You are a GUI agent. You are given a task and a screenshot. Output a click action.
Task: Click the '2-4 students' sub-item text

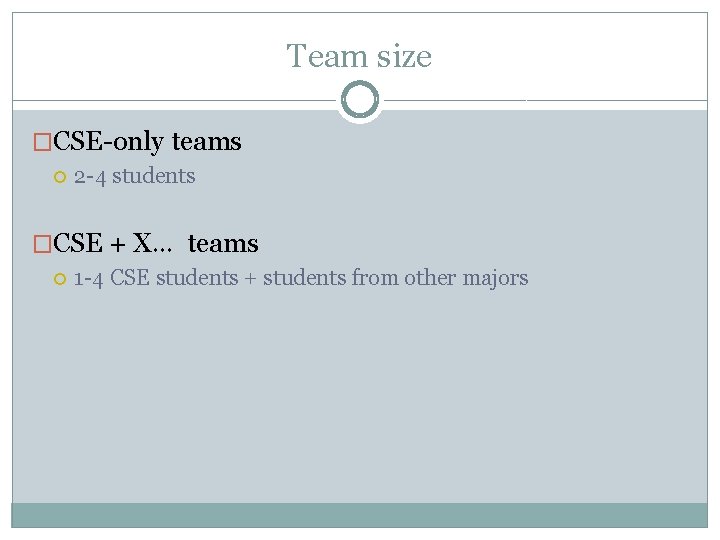(x=135, y=176)
